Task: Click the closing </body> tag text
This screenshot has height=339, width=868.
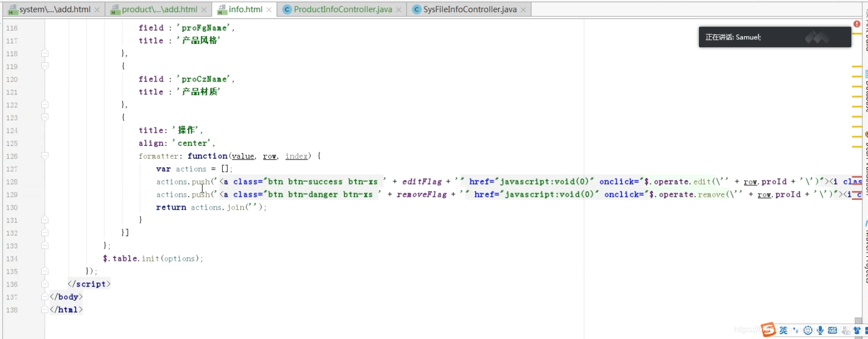Action: pos(66,297)
